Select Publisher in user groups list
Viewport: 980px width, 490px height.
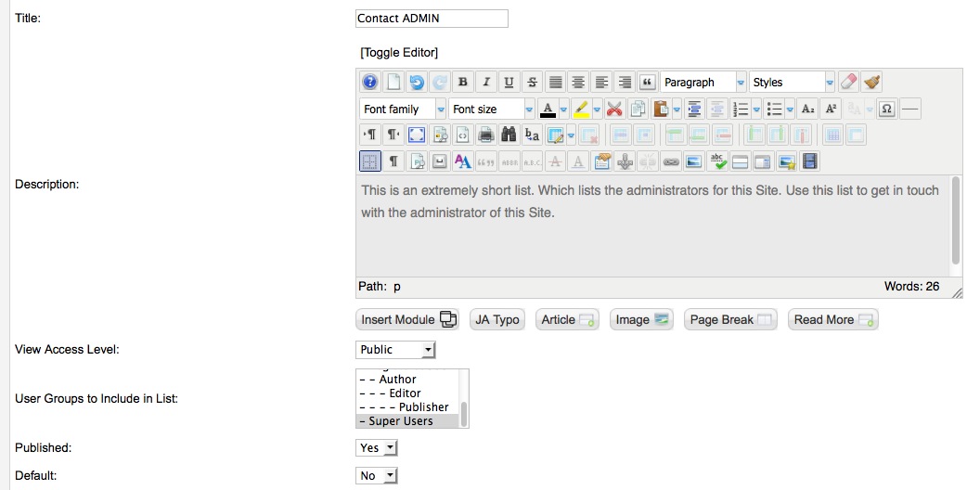(x=408, y=406)
